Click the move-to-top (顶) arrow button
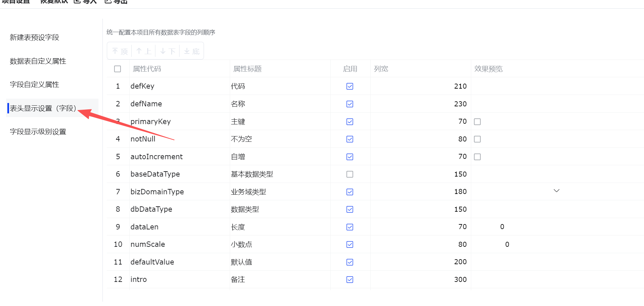Screen dimensions: 644x306 tap(120, 51)
